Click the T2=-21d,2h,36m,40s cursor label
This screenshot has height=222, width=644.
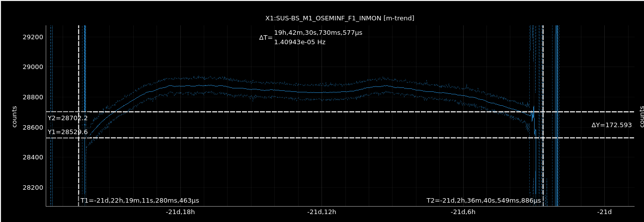tap(484, 201)
